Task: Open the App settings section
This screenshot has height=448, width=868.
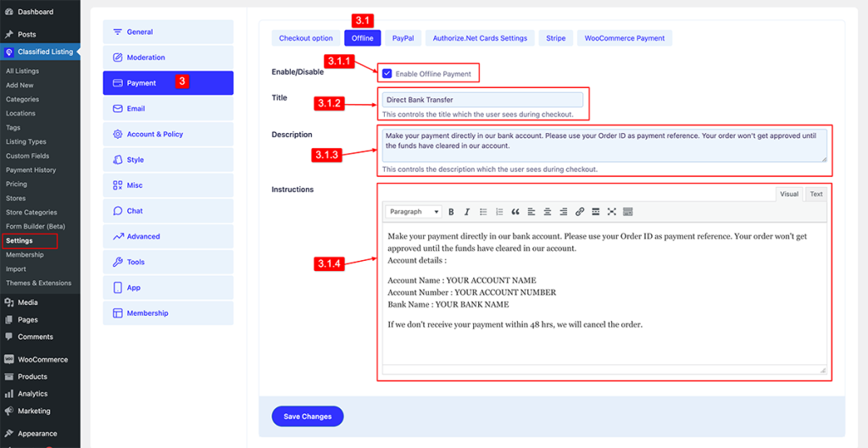Action: point(169,288)
